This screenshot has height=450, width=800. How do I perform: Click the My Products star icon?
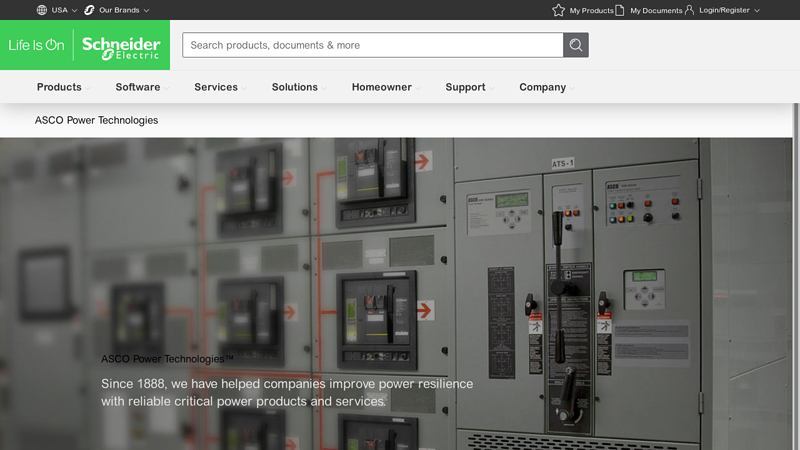click(558, 10)
